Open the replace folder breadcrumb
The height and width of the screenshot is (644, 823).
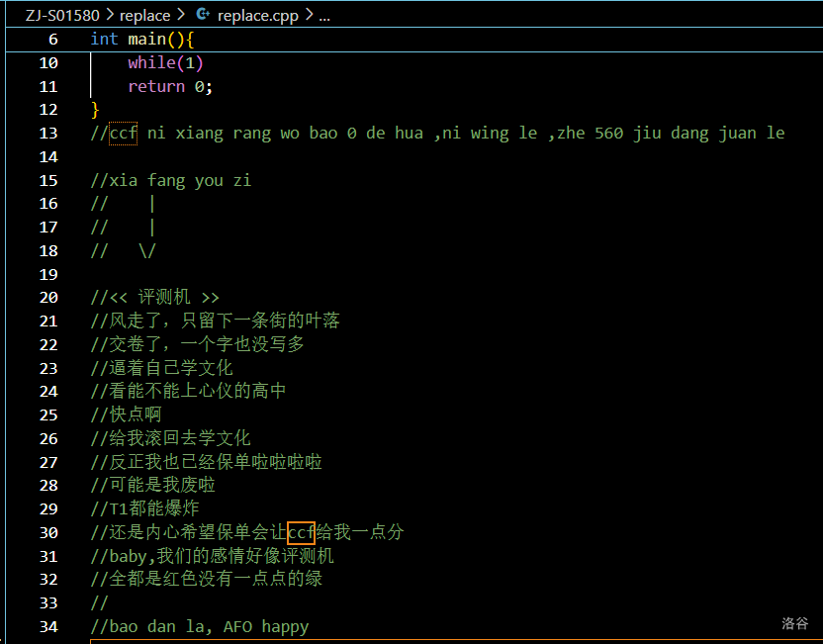pyautogui.click(x=145, y=15)
